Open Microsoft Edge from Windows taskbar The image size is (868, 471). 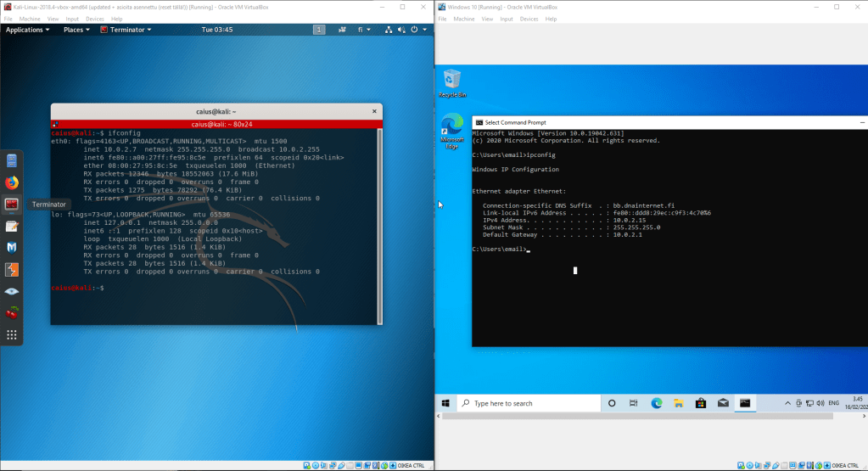click(x=656, y=403)
